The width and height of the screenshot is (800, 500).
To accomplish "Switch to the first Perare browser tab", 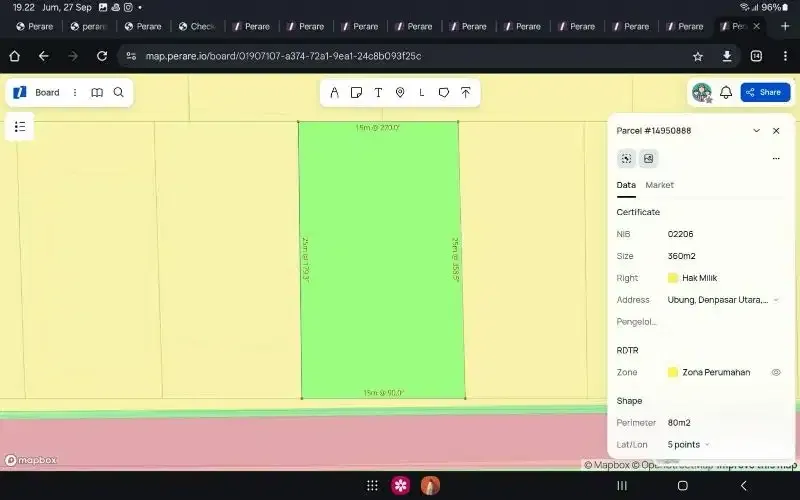I will tap(35, 27).
